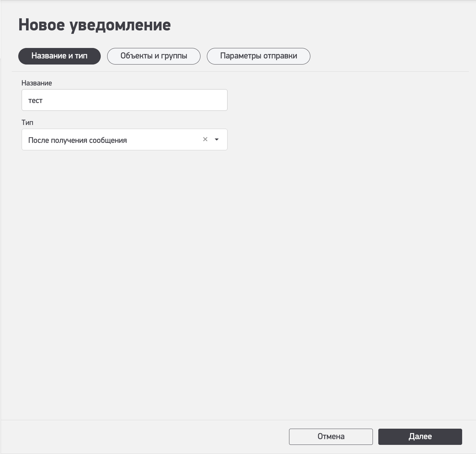
Task: Click the Тип field label
Action: 27,123
